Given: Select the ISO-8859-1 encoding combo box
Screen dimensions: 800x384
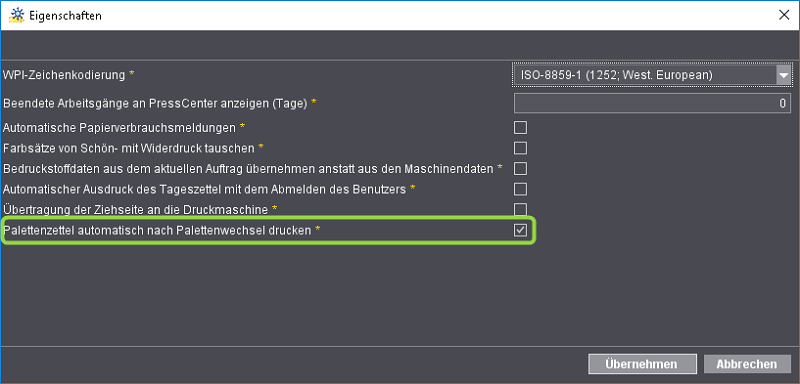Looking at the screenshot, I should pos(653,75).
